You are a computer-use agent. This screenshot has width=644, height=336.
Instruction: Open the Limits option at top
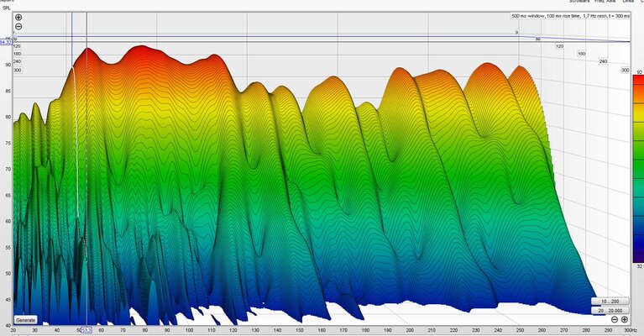tap(628, 1)
